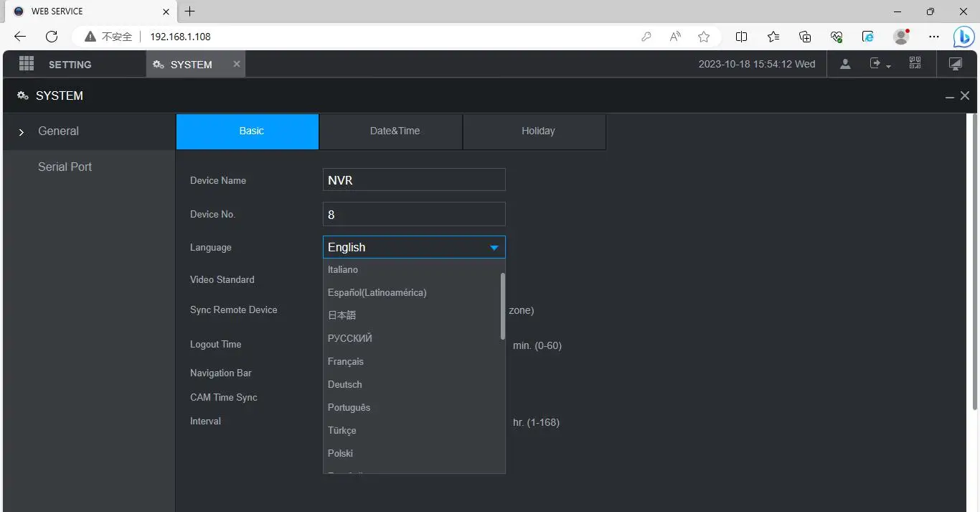Open browser collections icon

(x=805, y=37)
